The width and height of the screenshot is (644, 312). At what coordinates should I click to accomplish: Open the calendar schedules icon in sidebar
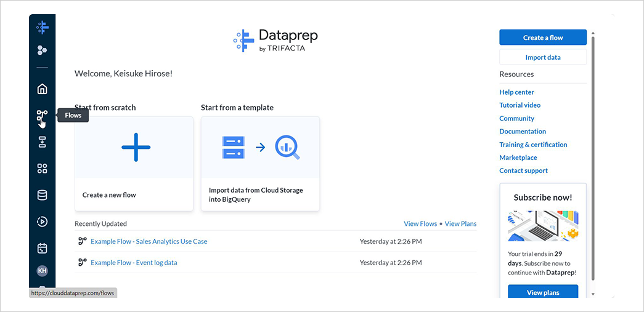click(x=42, y=248)
